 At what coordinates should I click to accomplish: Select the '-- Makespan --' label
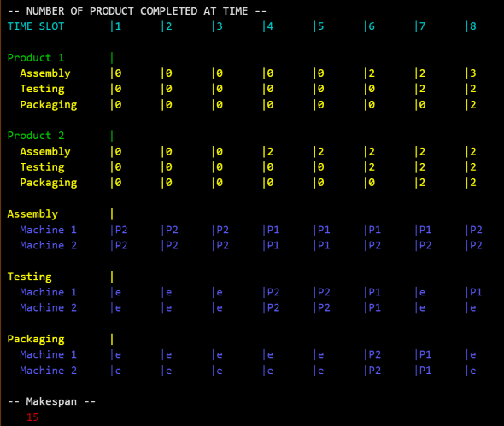(51, 401)
